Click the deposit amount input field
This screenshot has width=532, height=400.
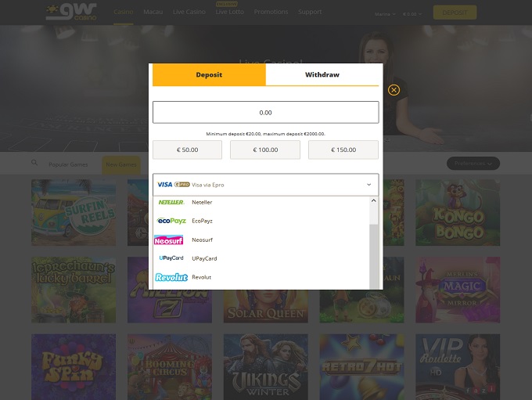265,112
